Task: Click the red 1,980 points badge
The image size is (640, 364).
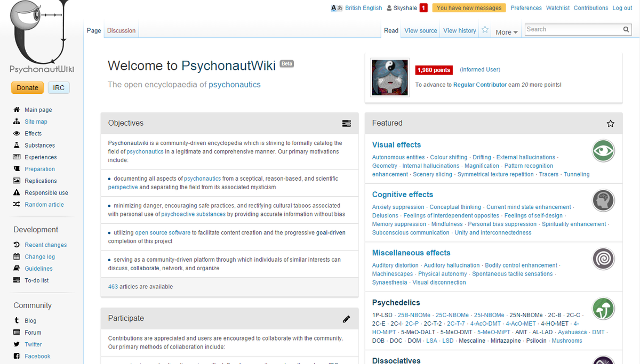Action: pyautogui.click(x=434, y=70)
